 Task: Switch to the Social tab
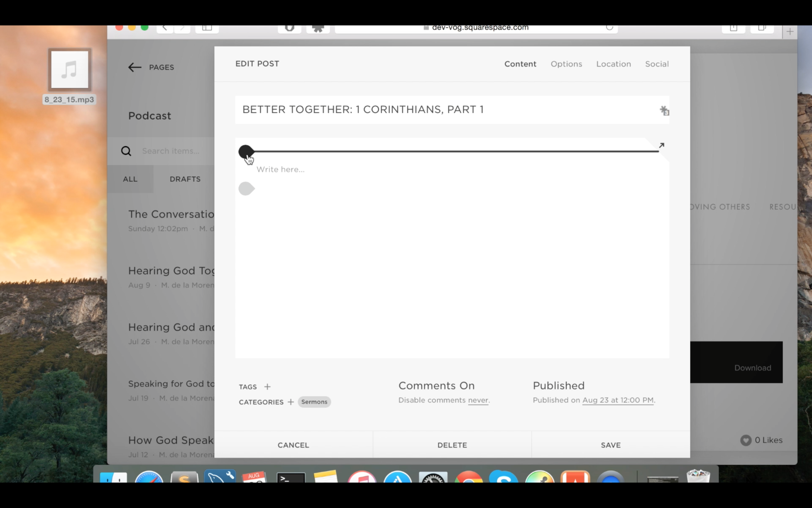click(x=656, y=64)
